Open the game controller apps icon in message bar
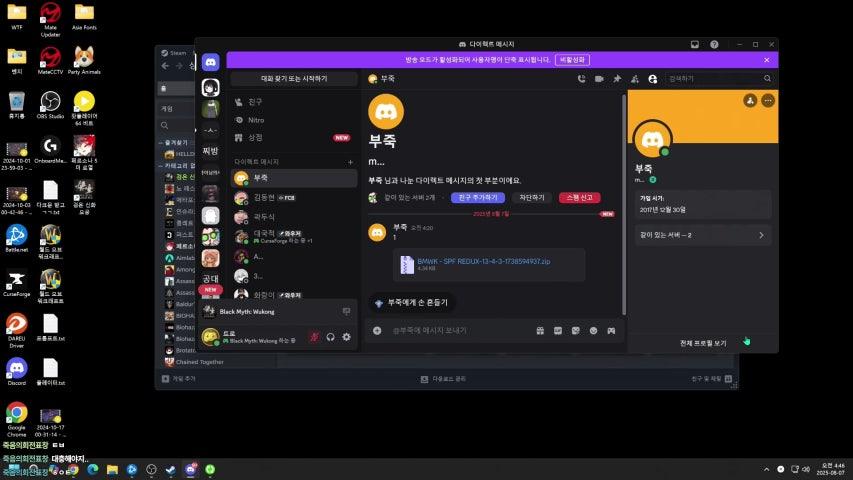The image size is (853, 480). pyautogui.click(x=611, y=330)
